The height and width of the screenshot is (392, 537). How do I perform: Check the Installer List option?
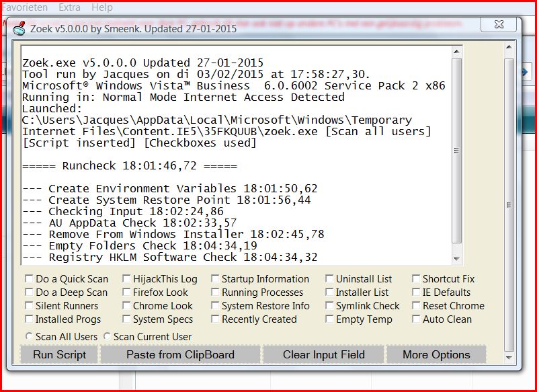tap(329, 292)
